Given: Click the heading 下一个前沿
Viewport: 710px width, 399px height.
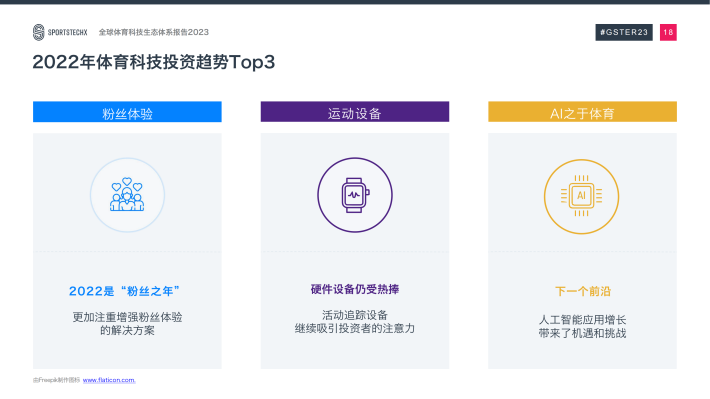Looking at the screenshot, I should coord(583,291).
